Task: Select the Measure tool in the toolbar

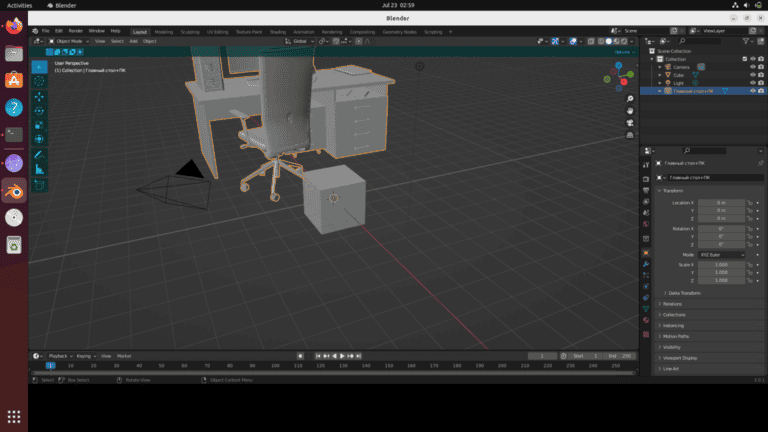Action: pos(40,170)
